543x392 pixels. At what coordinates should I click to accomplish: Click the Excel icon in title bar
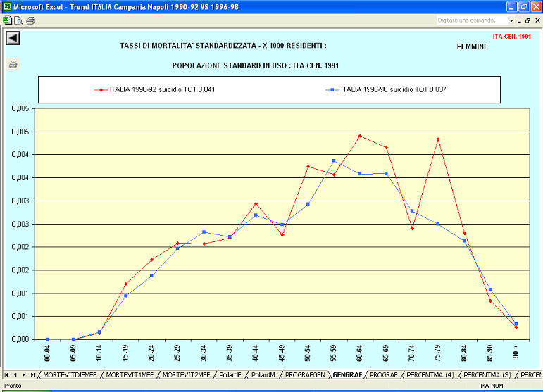click(x=7, y=6)
